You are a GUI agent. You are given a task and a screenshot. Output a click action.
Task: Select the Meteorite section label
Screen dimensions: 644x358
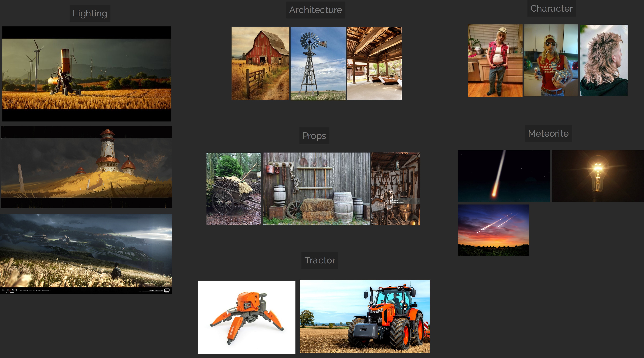click(548, 133)
